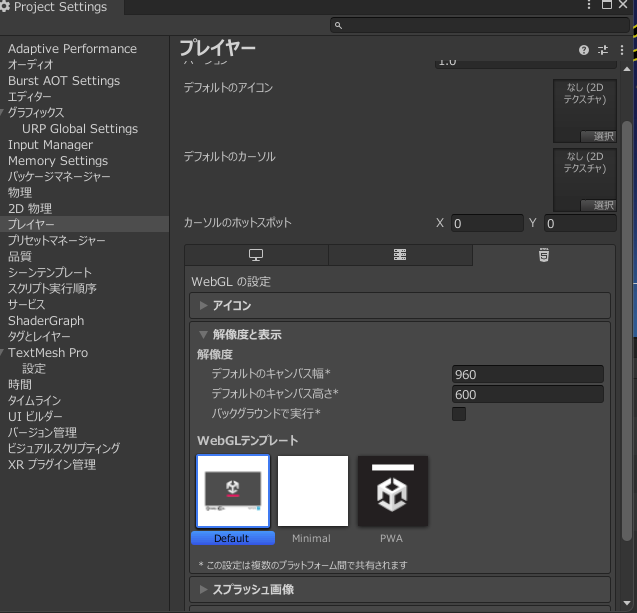Screen dimensions: 637x613
Task: Open Adaptive Performance settings
Action: [72, 49]
